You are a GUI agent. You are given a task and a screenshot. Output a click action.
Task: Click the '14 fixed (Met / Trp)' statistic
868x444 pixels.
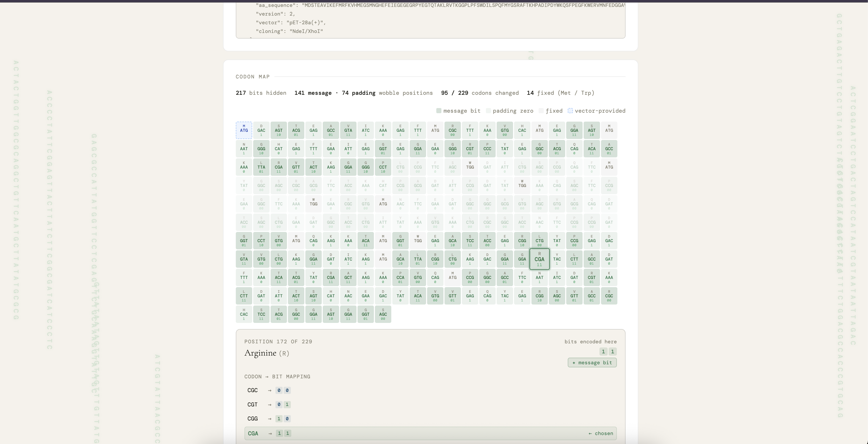tap(560, 93)
